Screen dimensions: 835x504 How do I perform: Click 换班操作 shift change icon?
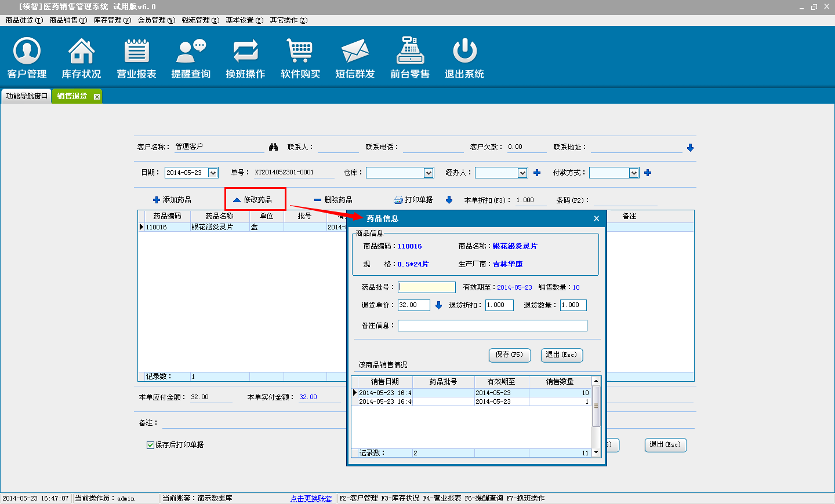pos(245,58)
